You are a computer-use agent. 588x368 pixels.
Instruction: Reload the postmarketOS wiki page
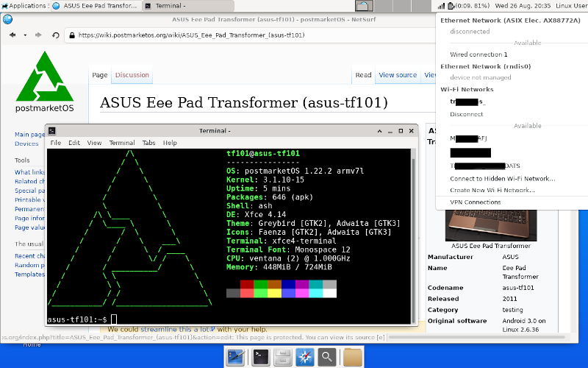click(56, 35)
